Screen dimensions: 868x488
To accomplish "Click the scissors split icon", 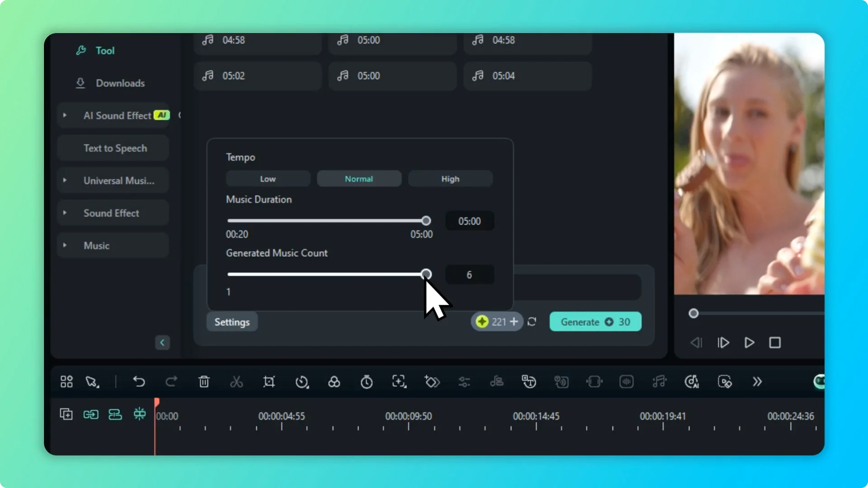I will [x=236, y=382].
